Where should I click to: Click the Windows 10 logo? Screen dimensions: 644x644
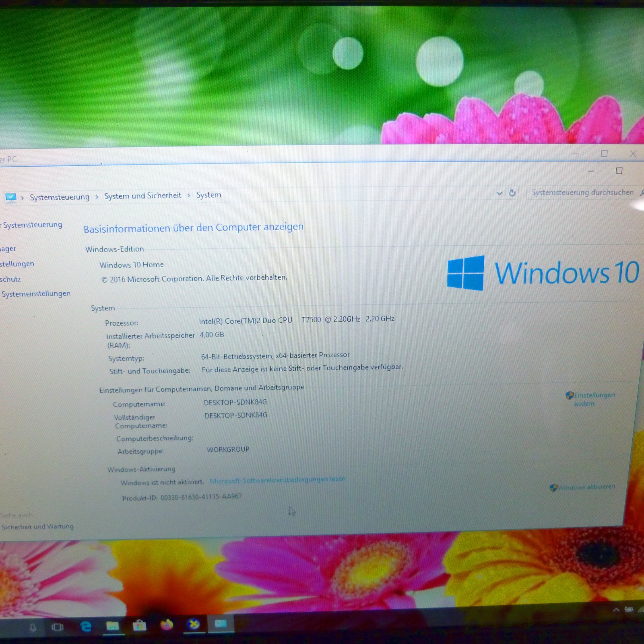click(x=543, y=272)
